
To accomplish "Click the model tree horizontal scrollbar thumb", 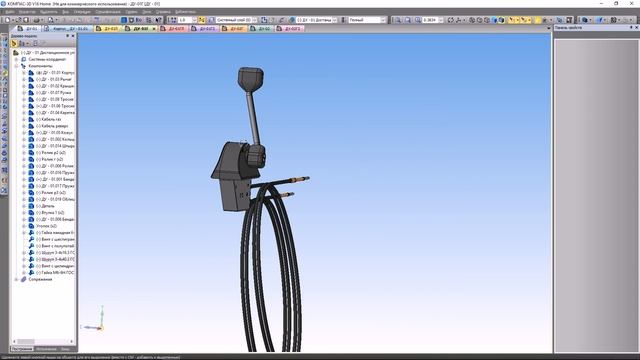I will [25, 342].
